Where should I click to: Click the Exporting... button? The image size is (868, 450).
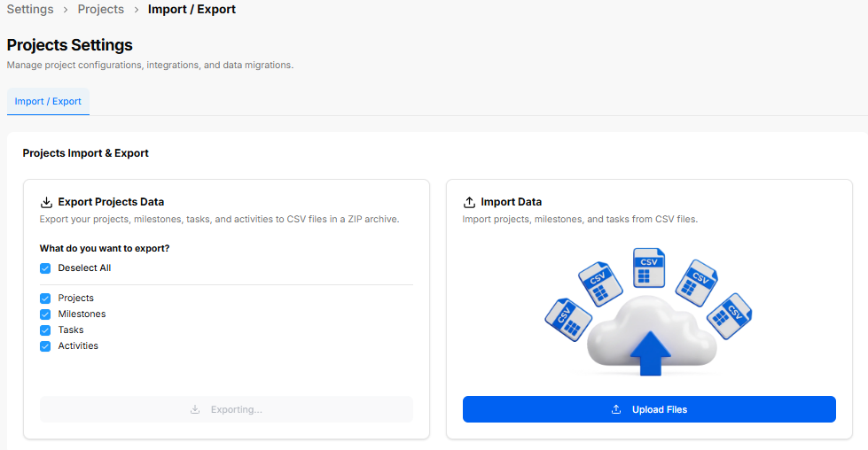[226, 409]
